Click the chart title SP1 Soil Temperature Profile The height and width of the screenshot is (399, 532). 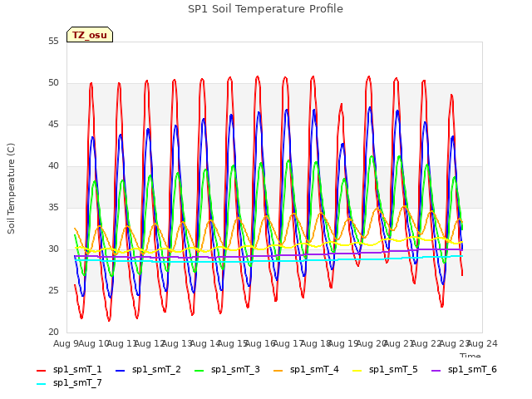click(x=265, y=9)
